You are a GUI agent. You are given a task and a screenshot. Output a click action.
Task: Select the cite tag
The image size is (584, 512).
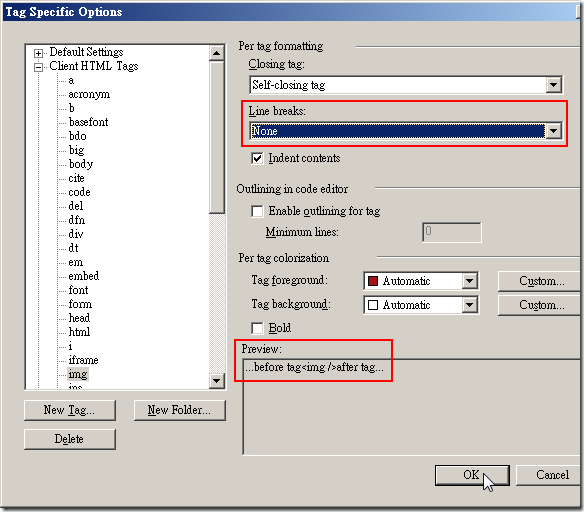tap(76, 178)
